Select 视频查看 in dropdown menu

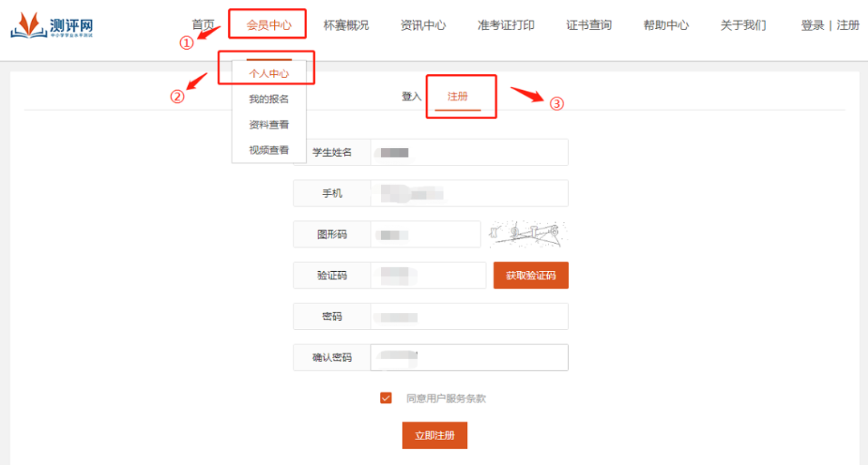pyautogui.click(x=268, y=150)
